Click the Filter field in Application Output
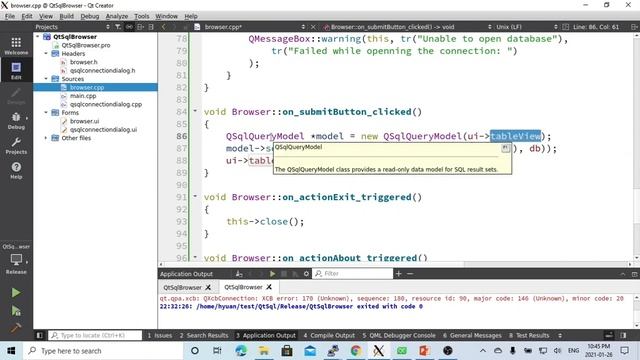Image resolution: width=640 pixels, height=360 pixels. click(353, 273)
